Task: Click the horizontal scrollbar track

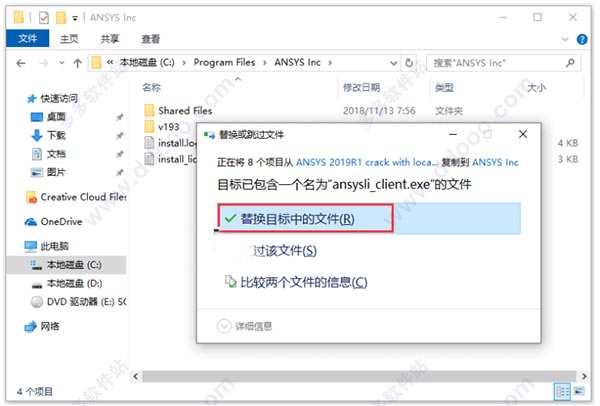Action: pos(359,376)
